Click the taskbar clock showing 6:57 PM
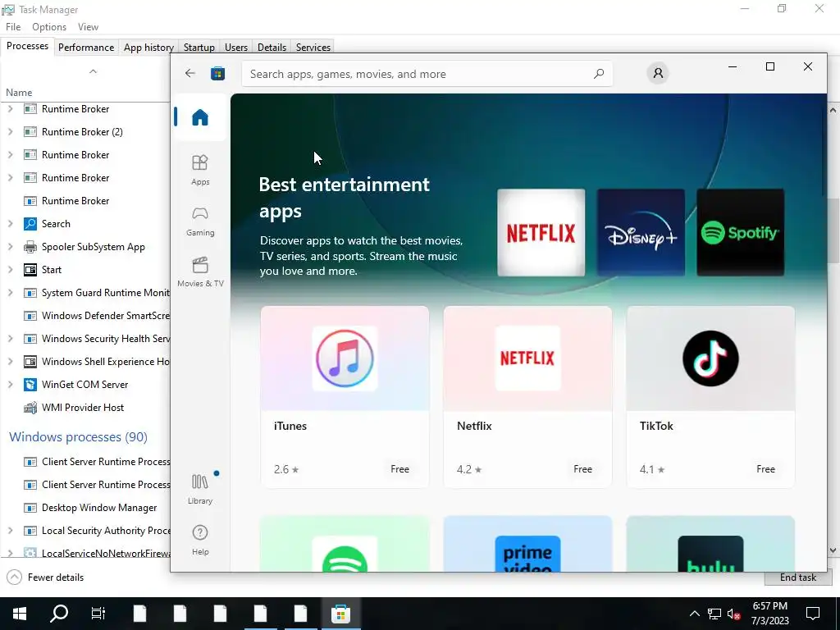Viewport: 840px width, 630px height. 769,614
